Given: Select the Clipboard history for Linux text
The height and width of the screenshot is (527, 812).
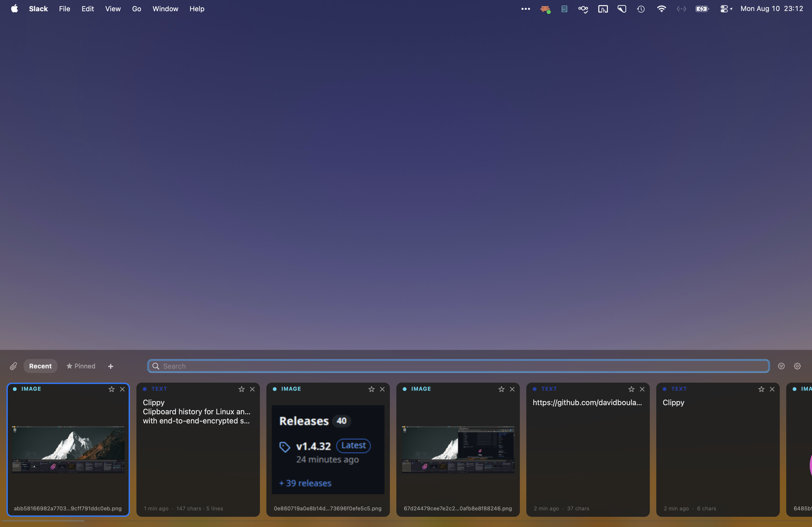Looking at the screenshot, I should pyautogui.click(x=197, y=412).
